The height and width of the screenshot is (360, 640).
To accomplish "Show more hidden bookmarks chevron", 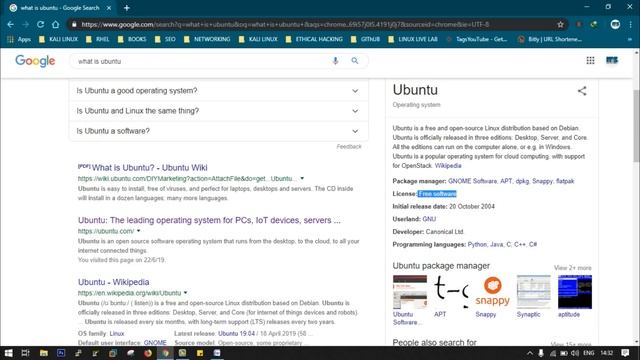I will tap(630, 39).
